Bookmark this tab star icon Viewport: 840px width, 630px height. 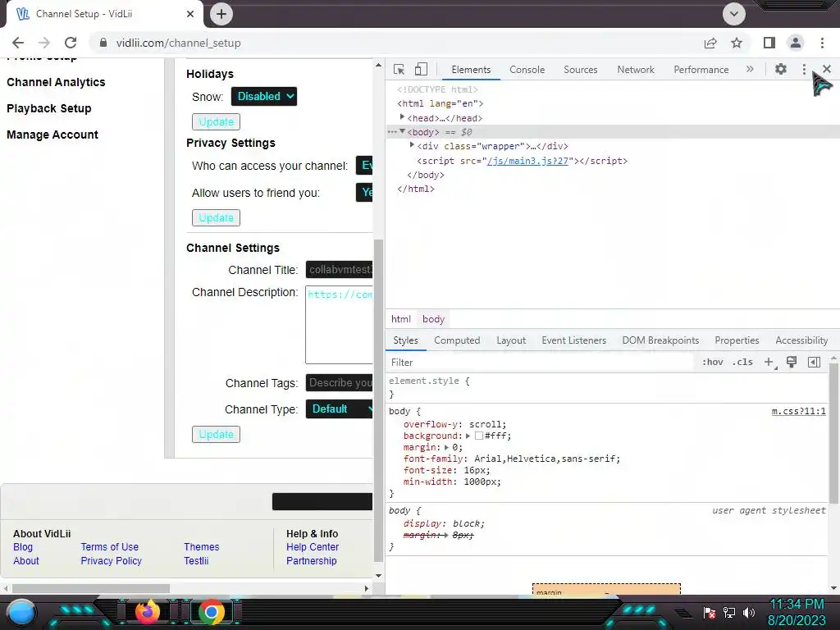(x=737, y=43)
